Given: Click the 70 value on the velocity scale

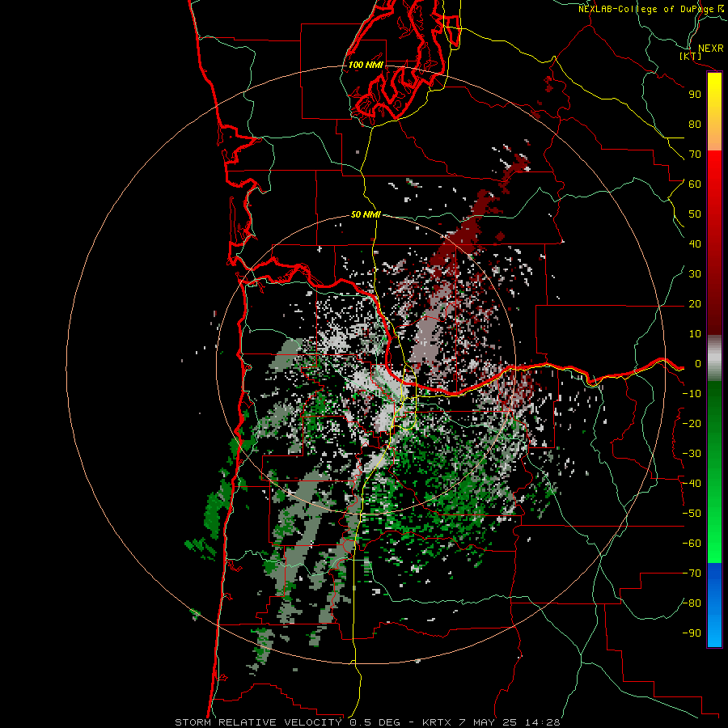Looking at the screenshot, I should tap(695, 154).
